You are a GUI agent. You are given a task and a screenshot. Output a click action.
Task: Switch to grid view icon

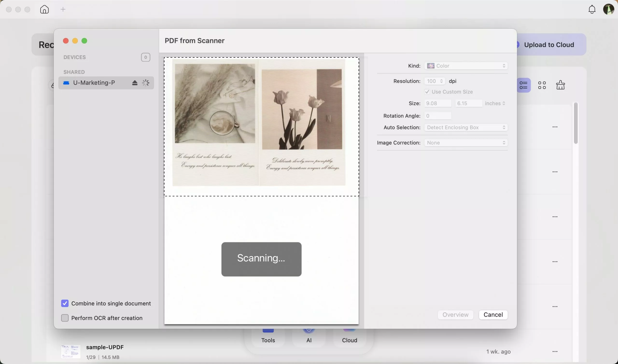(542, 85)
